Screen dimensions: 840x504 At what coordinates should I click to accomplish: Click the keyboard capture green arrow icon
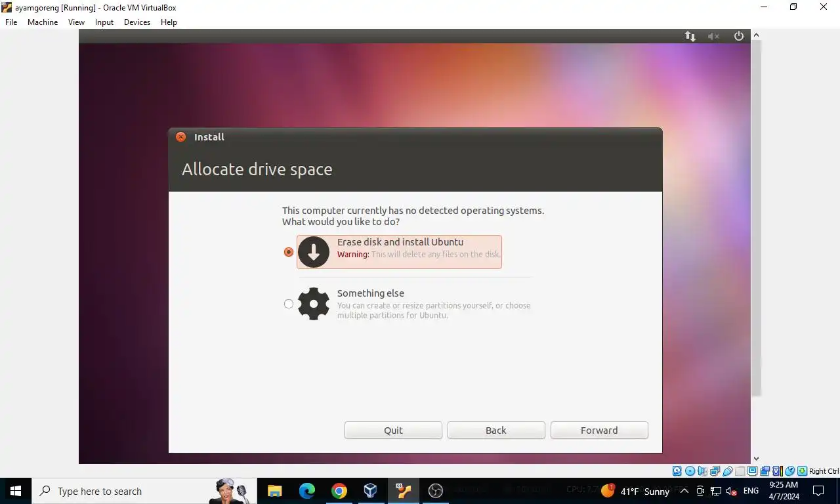[x=803, y=471]
